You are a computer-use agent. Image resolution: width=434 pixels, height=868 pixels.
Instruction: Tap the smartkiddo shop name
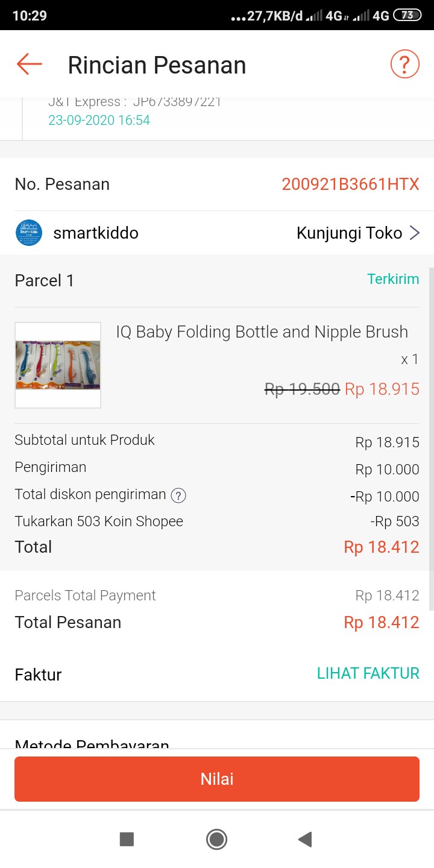pyautogui.click(x=96, y=233)
